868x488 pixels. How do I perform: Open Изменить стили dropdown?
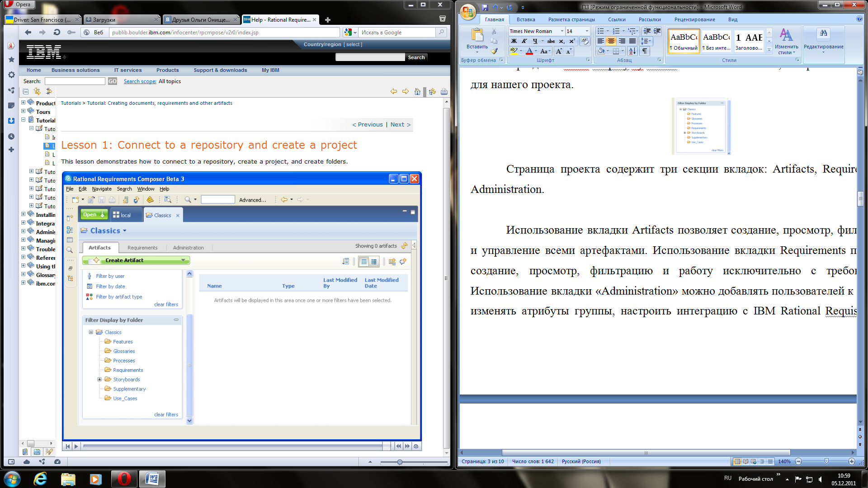click(x=786, y=42)
